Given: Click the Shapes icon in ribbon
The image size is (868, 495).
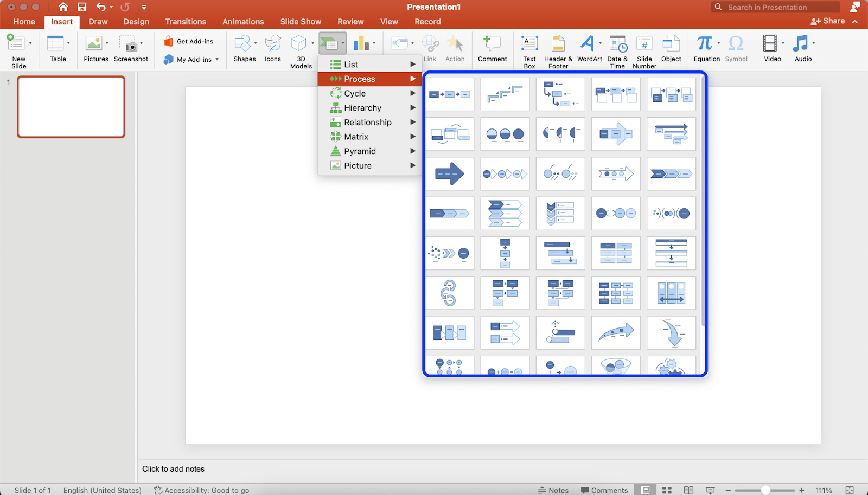Looking at the screenshot, I should click(x=244, y=44).
